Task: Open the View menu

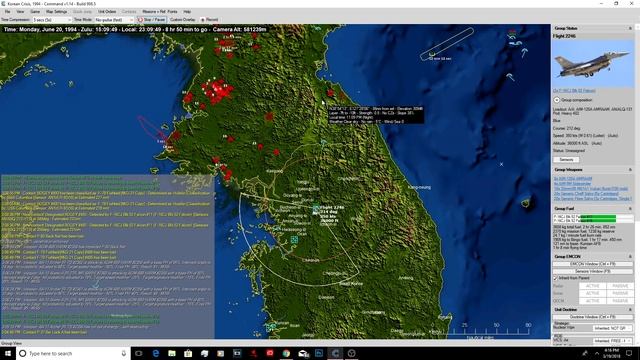Action: [20, 11]
